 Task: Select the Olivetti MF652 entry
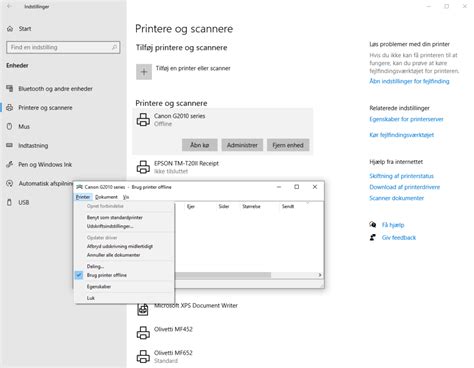pos(223,356)
